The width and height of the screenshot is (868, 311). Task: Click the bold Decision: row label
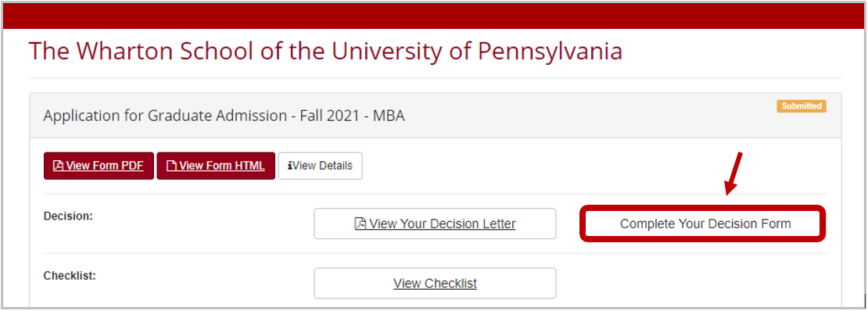(68, 216)
